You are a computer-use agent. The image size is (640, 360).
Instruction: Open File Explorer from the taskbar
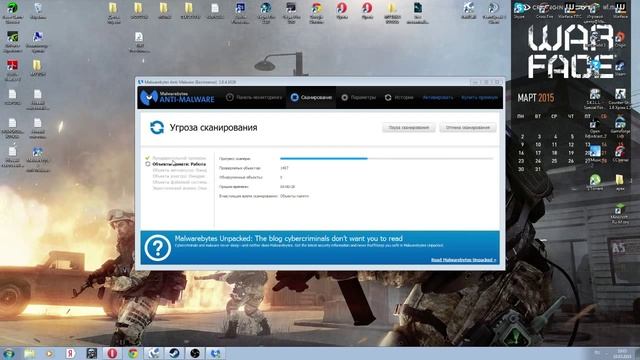coord(29,353)
